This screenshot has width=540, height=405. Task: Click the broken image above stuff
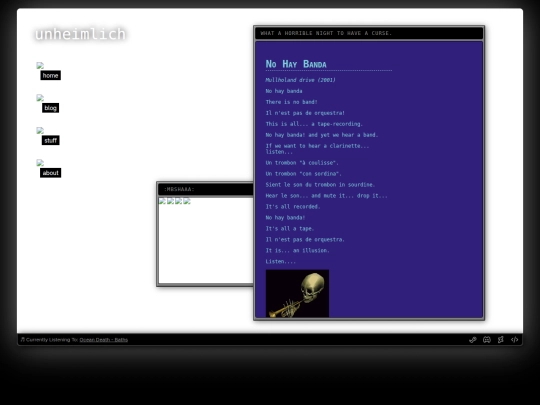click(x=40, y=130)
